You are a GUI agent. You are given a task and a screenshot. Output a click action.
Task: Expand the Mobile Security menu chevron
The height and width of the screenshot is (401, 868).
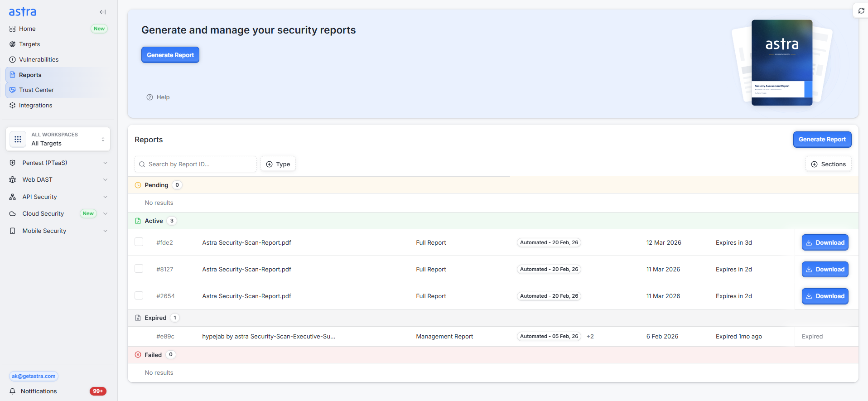(105, 231)
